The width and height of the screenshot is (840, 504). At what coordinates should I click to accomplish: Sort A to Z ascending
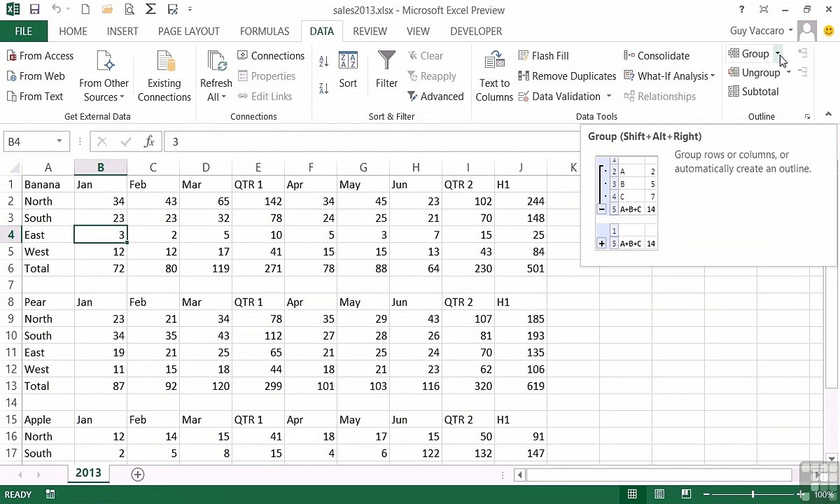pos(323,61)
